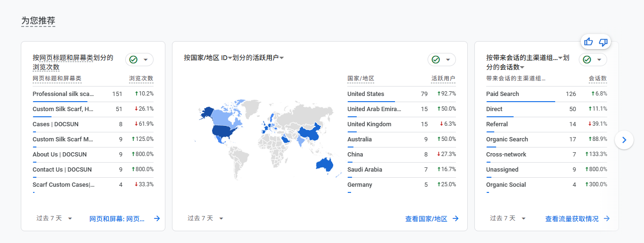Click green check icon on page views card
Image resolution: width=644 pixels, height=243 pixels.
pos(133,60)
